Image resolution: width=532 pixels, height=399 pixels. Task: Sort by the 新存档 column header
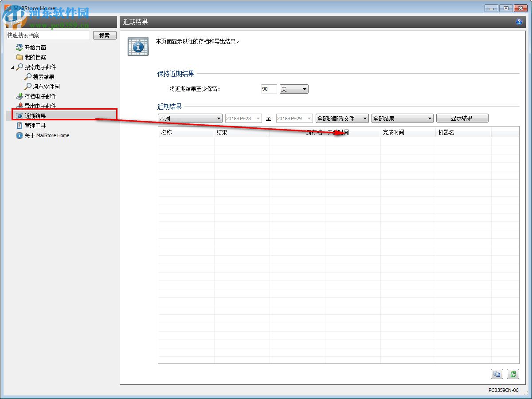coord(297,132)
